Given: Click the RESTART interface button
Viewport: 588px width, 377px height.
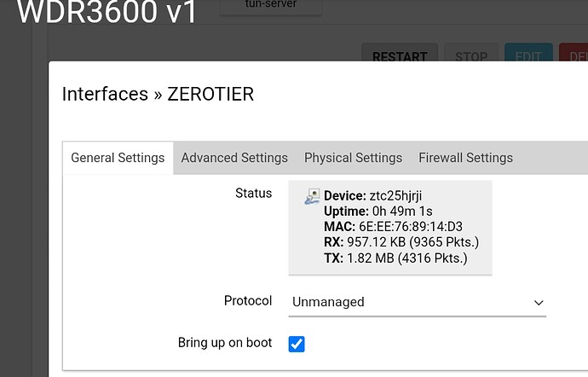Looking at the screenshot, I should [x=400, y=53].
